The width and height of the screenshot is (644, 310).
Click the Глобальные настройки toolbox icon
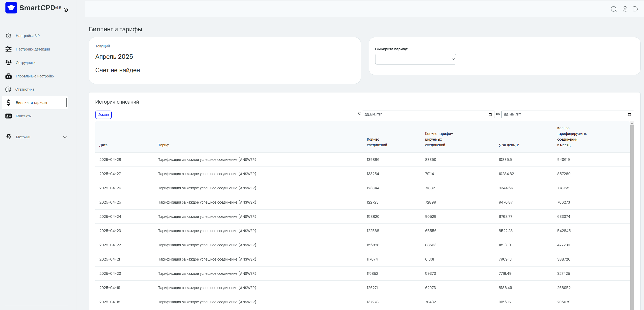click(9, 76)
